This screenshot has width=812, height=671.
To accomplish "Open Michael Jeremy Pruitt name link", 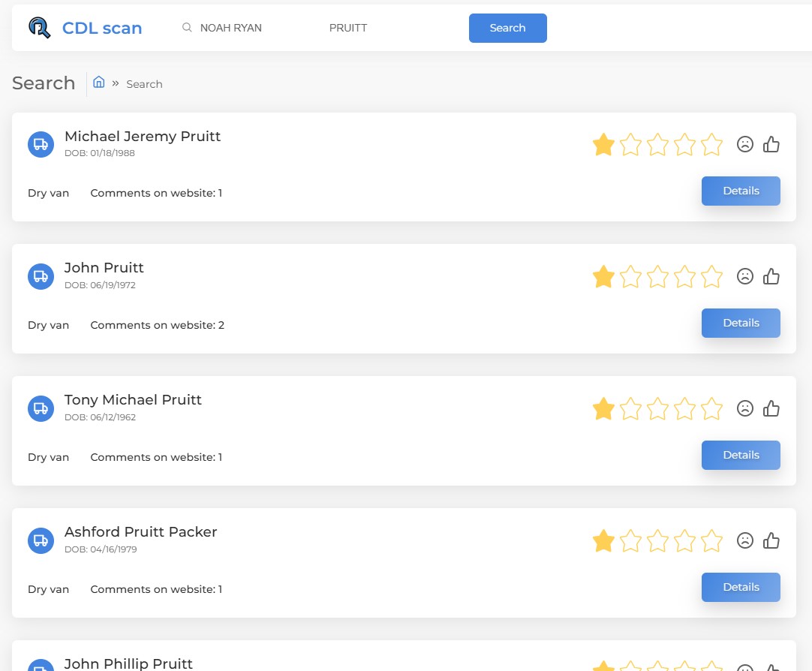I will pyautogui.click(x=143, y=136).
